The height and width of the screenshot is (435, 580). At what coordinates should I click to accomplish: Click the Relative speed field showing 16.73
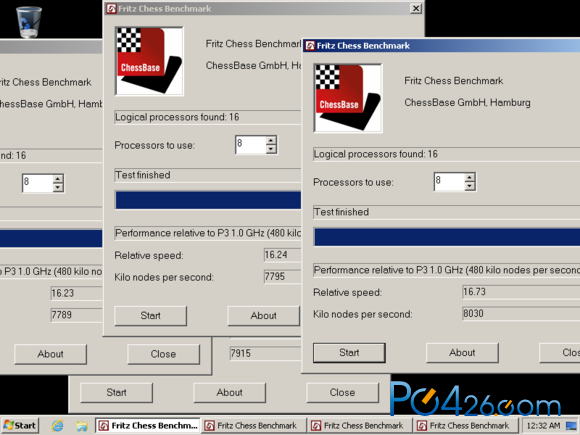521,292
